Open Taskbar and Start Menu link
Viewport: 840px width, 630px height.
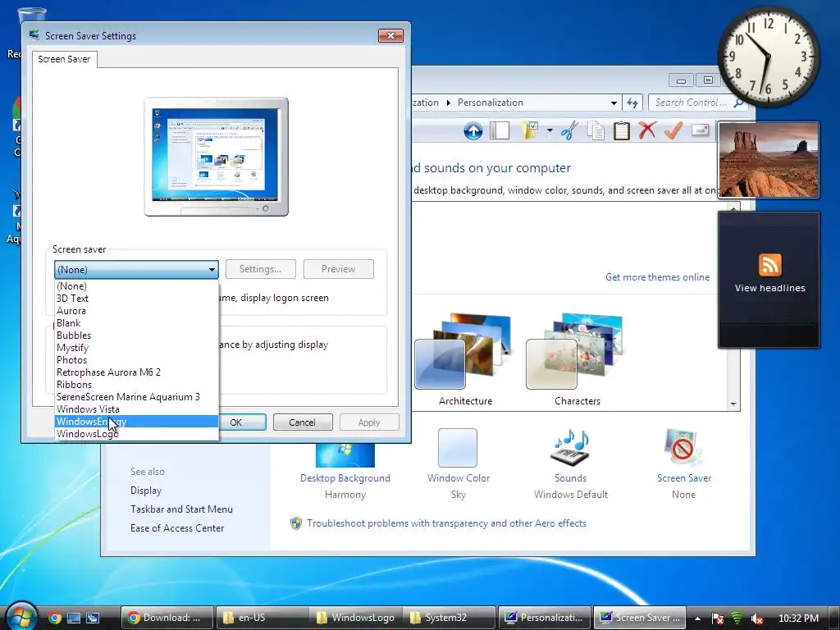[x=181, y=509]
